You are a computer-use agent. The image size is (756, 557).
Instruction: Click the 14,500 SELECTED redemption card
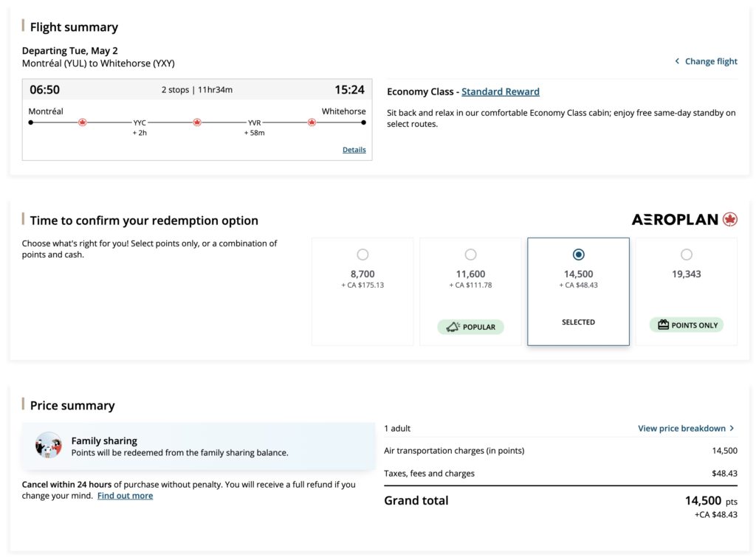pos(578,291)
